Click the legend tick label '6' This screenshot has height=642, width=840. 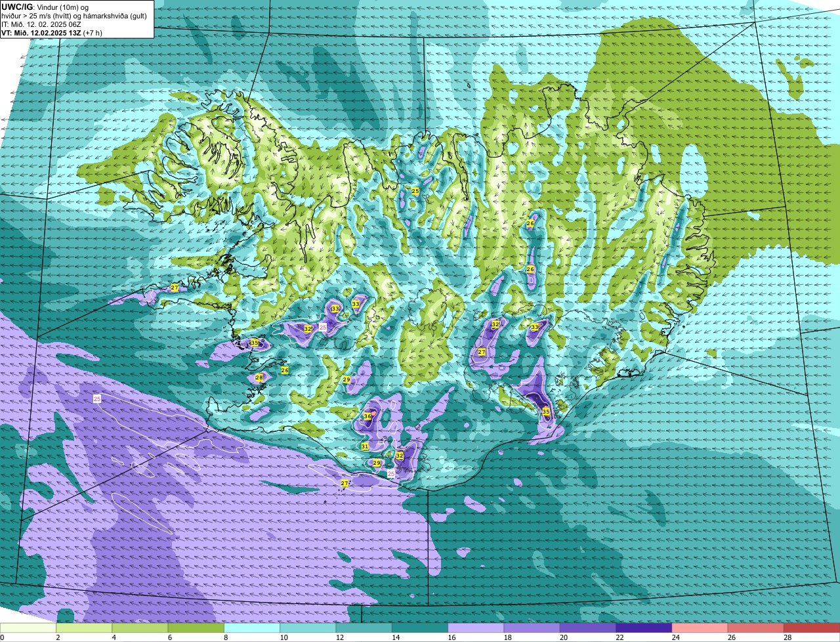coord(169,637)
